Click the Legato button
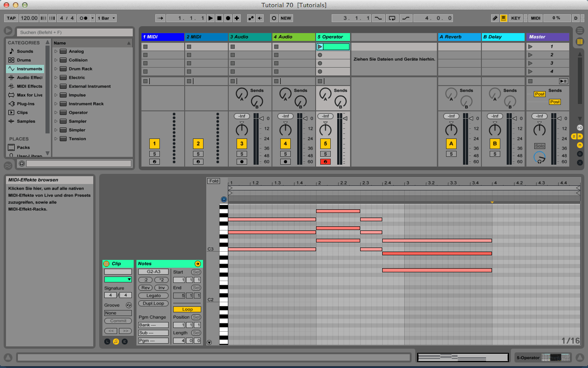The height and width of the screenshot is (368, 588). (153, 296)
